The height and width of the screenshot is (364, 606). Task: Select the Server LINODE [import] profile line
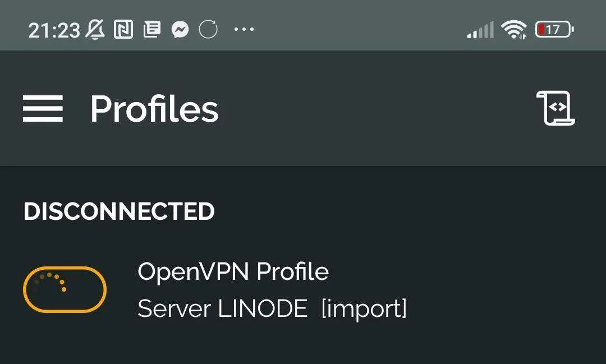click(272, 308)
